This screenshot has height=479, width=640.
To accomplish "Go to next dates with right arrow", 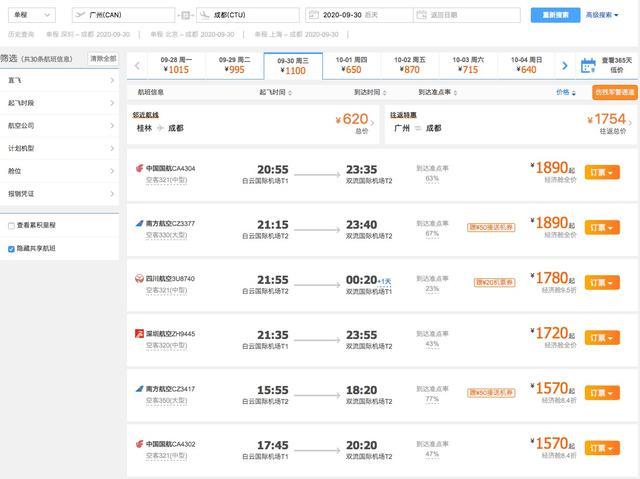I will click(564, 65).
